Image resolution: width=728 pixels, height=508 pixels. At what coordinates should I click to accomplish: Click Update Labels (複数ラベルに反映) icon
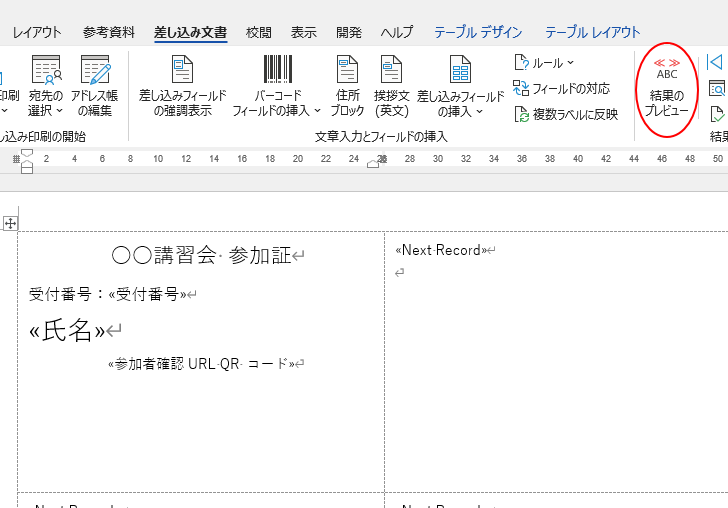pyautogui.click(x=566, y=114)
